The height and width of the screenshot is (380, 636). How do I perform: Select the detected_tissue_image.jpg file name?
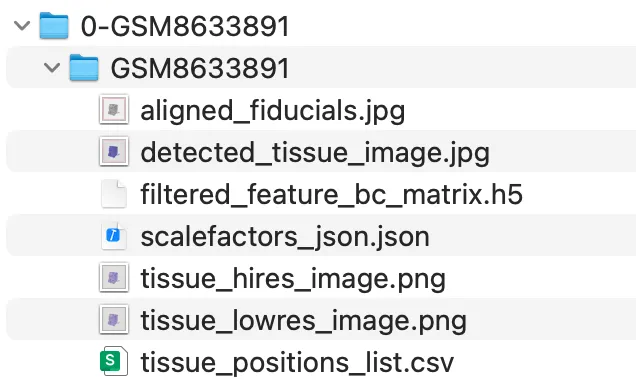(x=315, y=153)
